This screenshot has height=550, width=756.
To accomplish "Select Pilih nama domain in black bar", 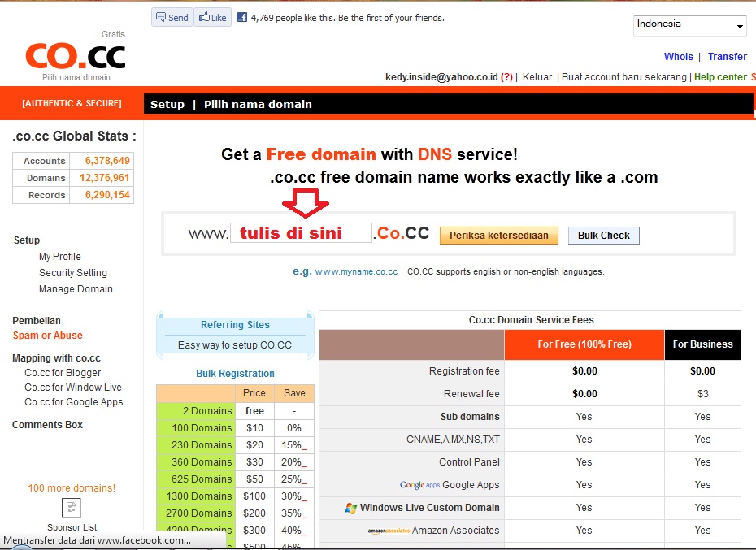I will [258, 104].
